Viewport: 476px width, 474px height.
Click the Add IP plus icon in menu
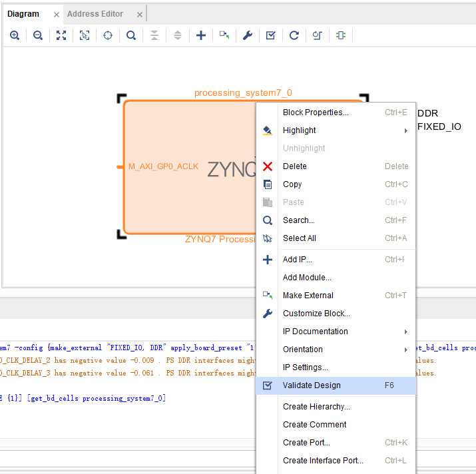point(268,260)
